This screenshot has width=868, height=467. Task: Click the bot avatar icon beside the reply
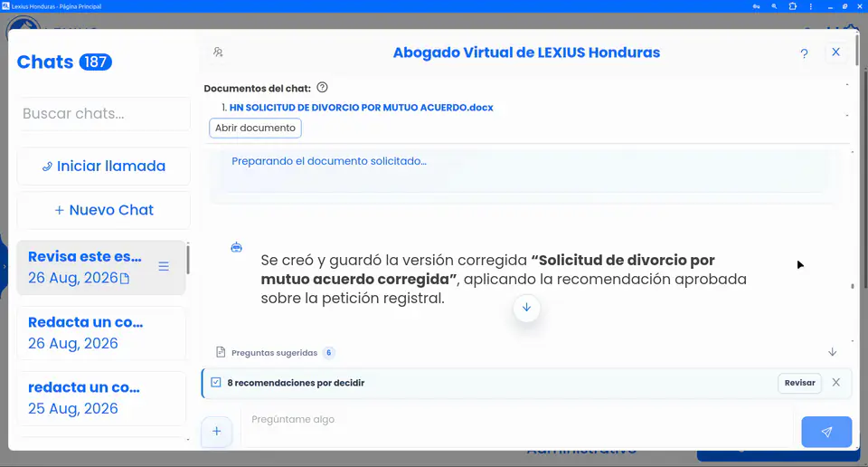236,247
